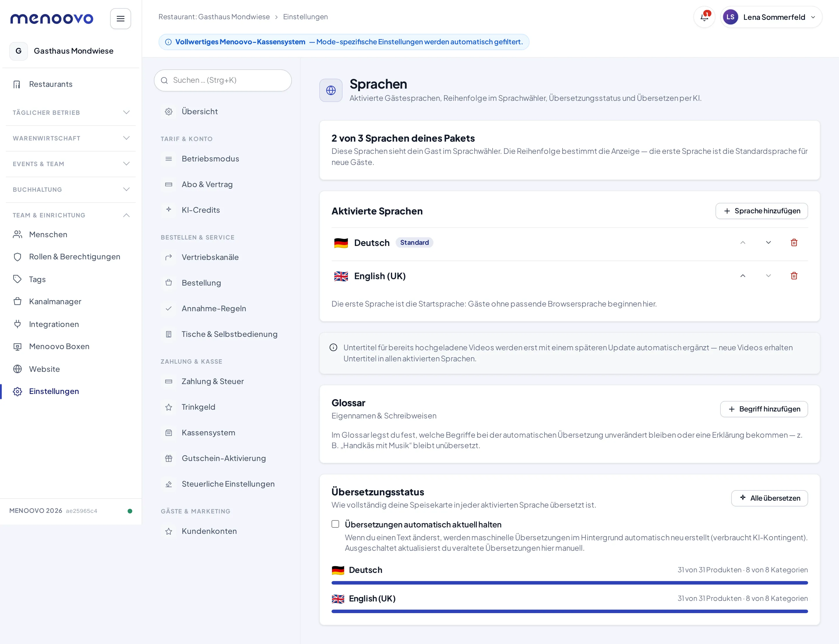Image resolution: width=839 pixels, height=644 pixels.
Task: Click the LS user avatar
Action: tap(730, 17)
